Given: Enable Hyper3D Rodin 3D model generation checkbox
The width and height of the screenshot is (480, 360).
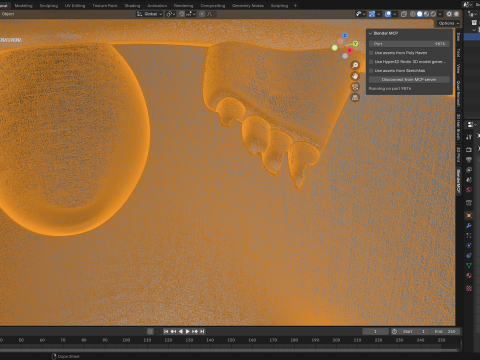Looking at the screenshot, I should (371, 62).
